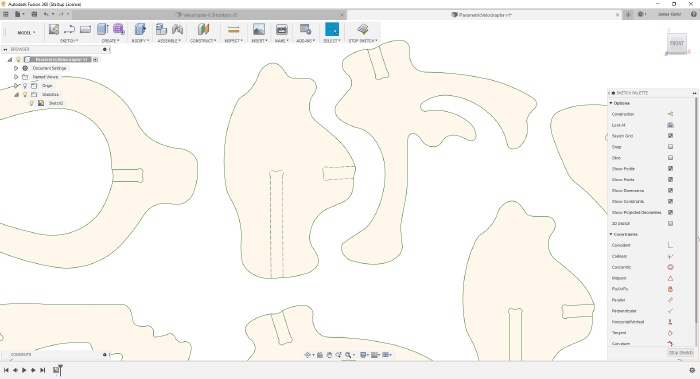Toggle visibility bulb of Sketch2
This screenshot has height=379, width=700.
[32, 103]
